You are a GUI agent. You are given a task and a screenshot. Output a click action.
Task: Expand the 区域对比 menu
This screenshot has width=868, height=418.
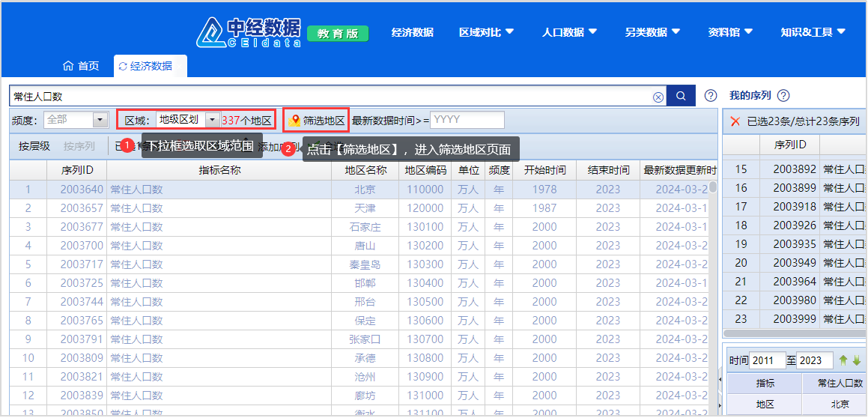(x=486, y=32)
